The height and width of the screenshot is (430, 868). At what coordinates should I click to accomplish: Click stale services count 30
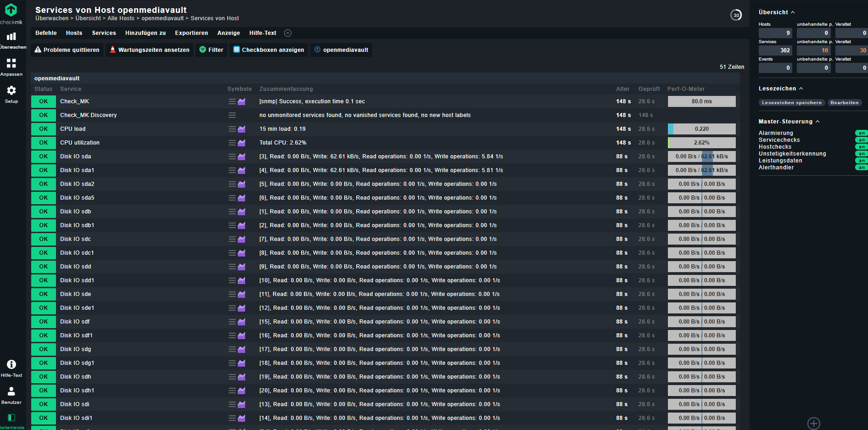point(851,50)
